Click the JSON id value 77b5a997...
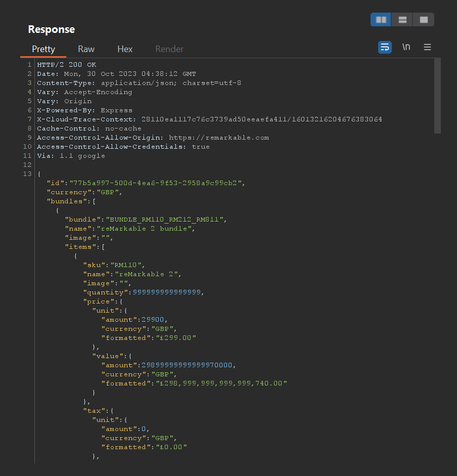 click(x=155, y=183)
